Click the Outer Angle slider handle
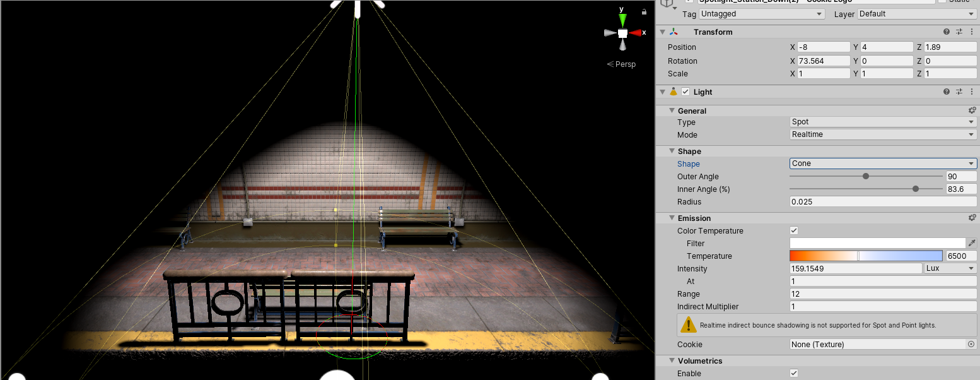980x380 pixels. [x=866, y=177]
